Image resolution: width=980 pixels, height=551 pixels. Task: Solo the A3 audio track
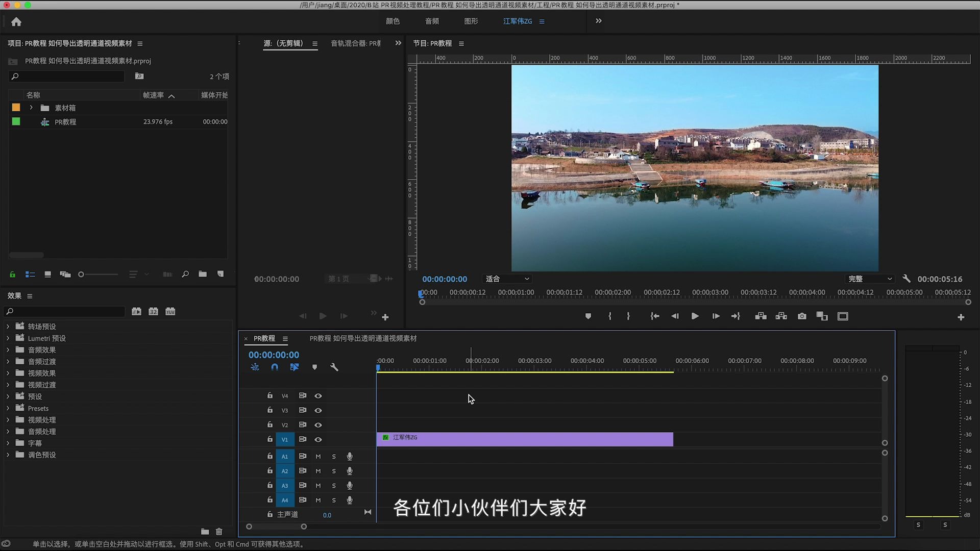[333, 486]
